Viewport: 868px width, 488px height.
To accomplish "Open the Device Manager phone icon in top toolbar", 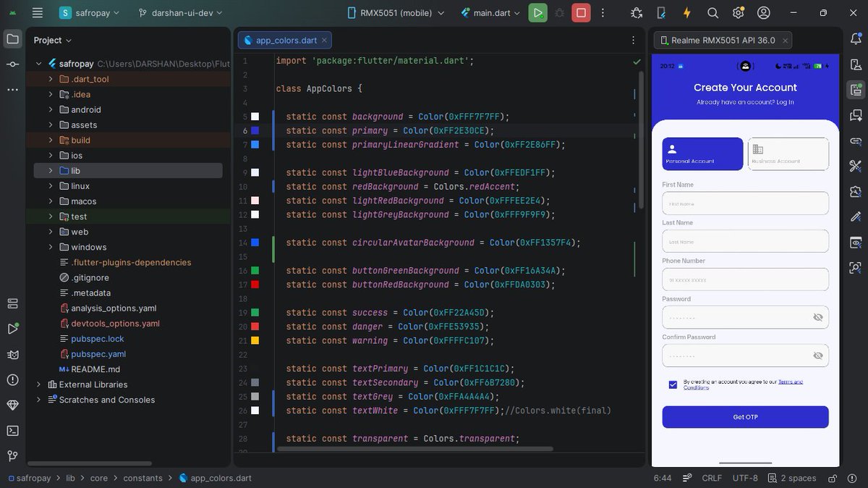I will (x=661, y=12).
